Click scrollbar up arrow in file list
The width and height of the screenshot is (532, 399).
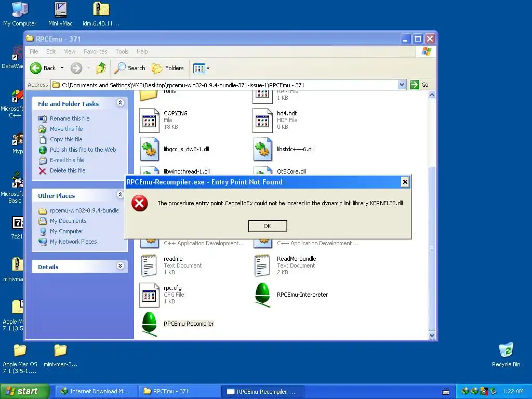(432, 95)
